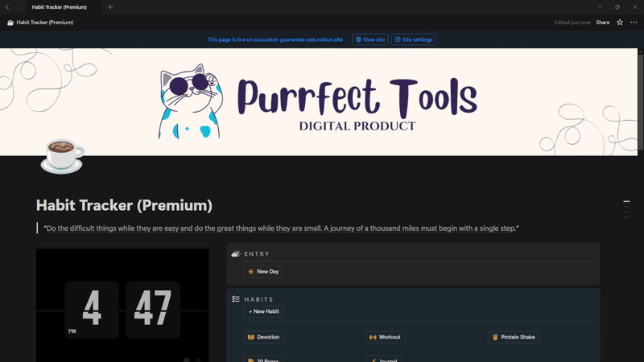Click the shake icon on Protein Shake
The image size is (644, 362).
(x=495, y=337)
